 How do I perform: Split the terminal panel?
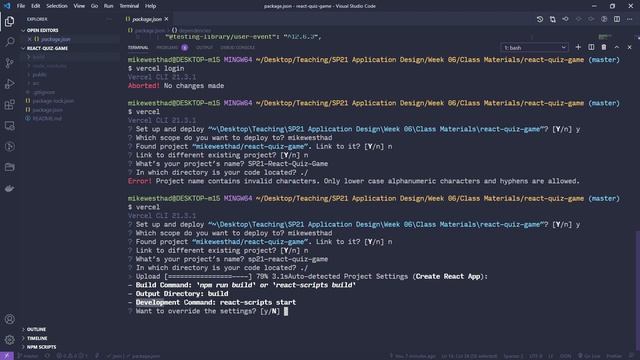[591, 47]
